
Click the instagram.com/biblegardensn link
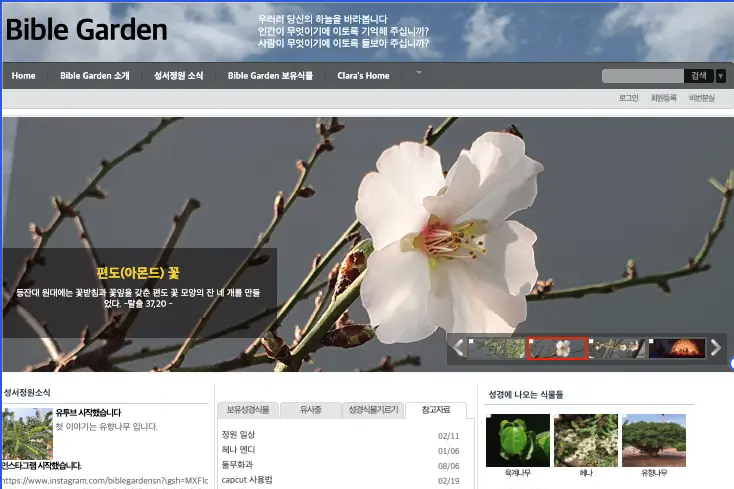[105, 481]
